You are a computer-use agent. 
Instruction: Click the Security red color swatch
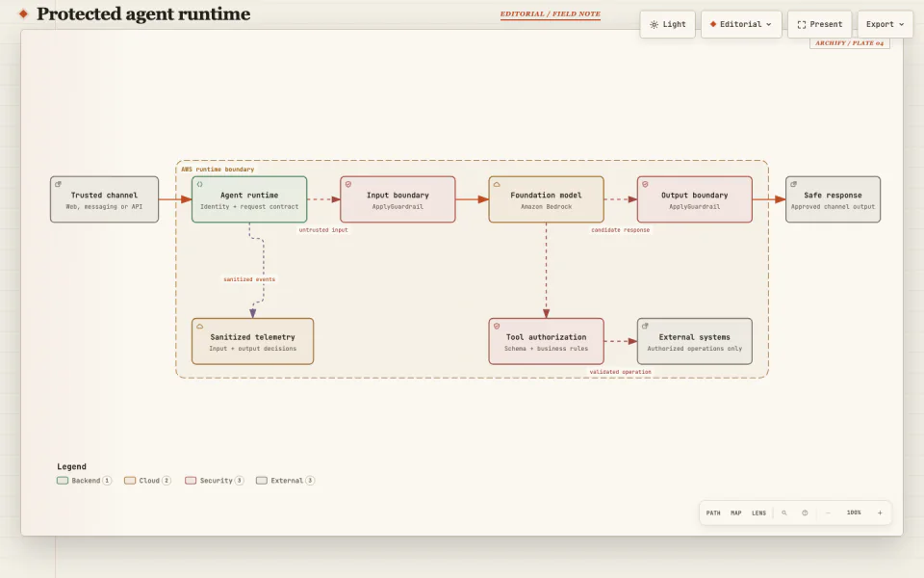click(x=191, y=481)
